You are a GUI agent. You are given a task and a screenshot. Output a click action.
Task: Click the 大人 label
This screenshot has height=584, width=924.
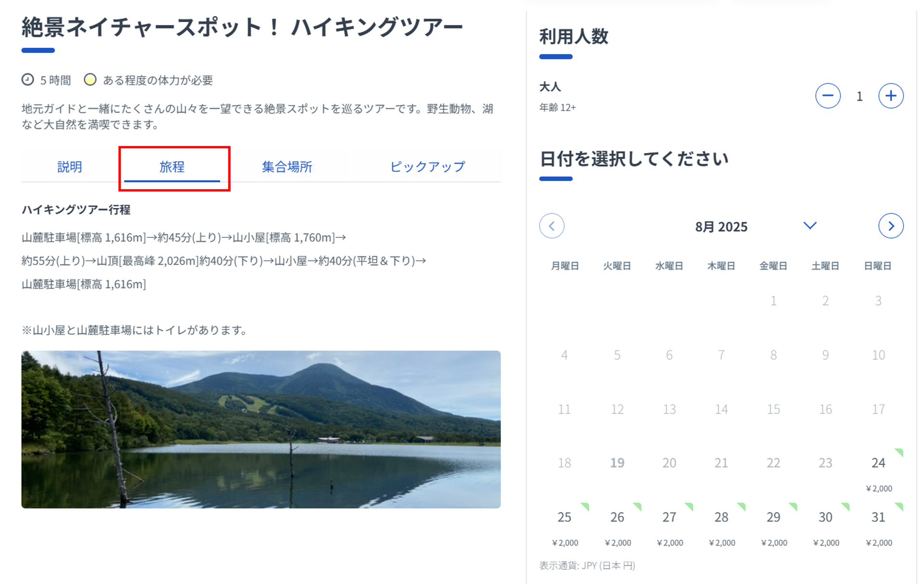tap(550, 87)
